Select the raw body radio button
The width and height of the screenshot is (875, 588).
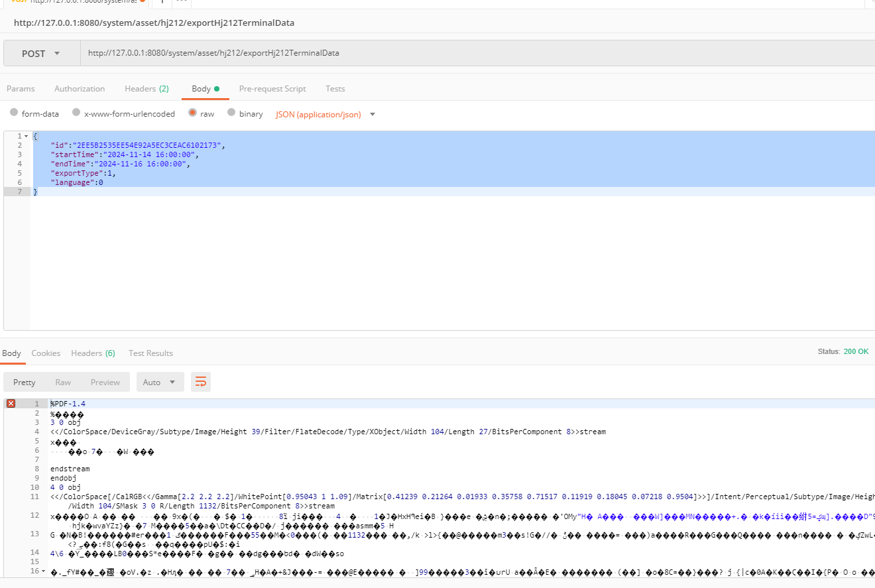[x=193, y=113]
